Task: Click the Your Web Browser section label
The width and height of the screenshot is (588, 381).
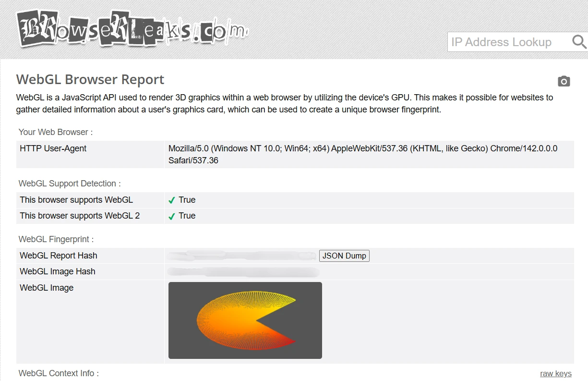Action: tap(55, 132)
